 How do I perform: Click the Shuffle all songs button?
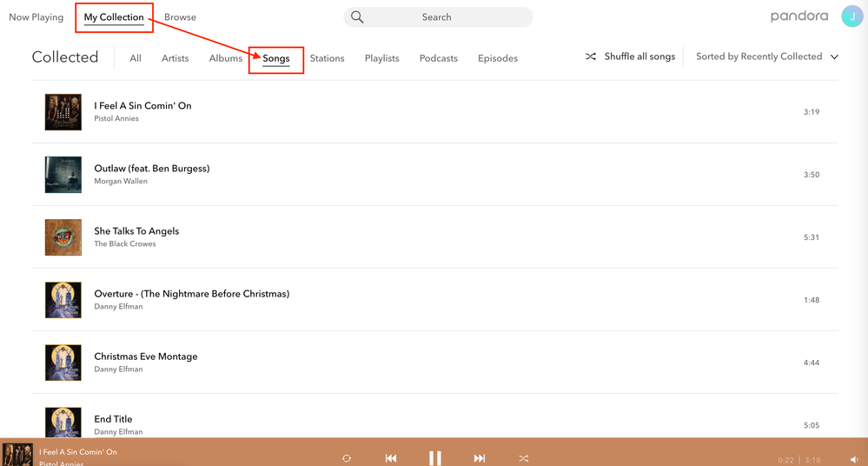(630, 57)
